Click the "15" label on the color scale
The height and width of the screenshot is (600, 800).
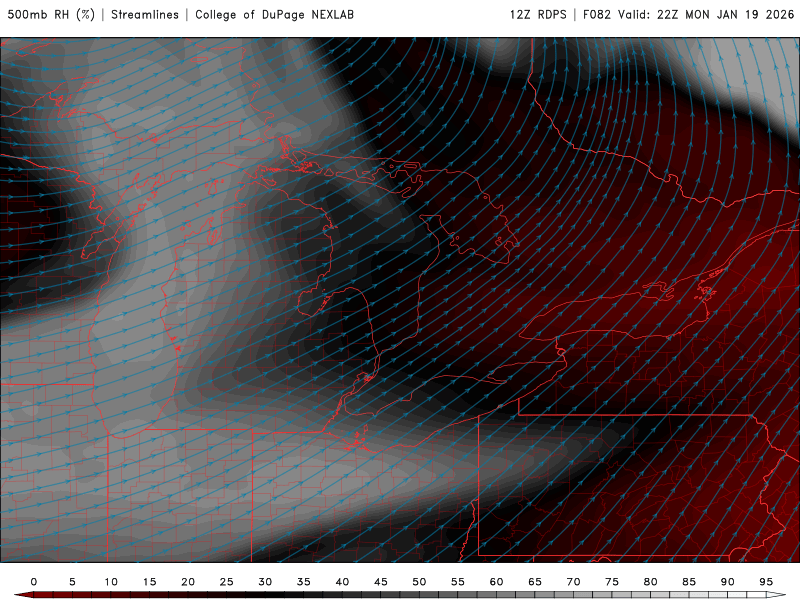pyautogui.click(x=149, y=582)
